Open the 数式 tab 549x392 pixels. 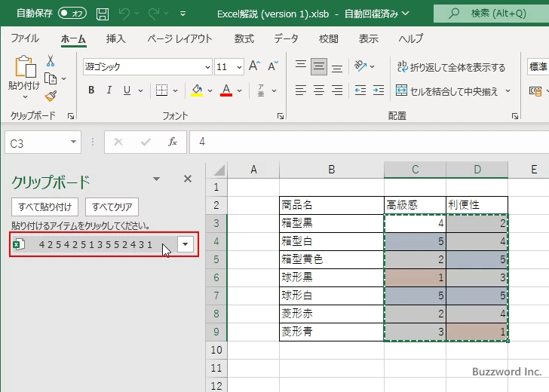pyautogui.click(x=244, y=38)
